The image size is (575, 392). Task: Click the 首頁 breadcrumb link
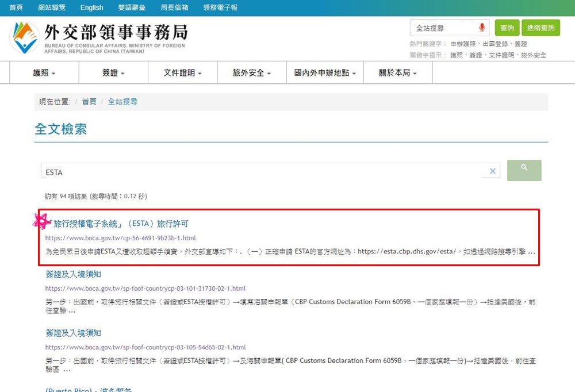(89, 102)
